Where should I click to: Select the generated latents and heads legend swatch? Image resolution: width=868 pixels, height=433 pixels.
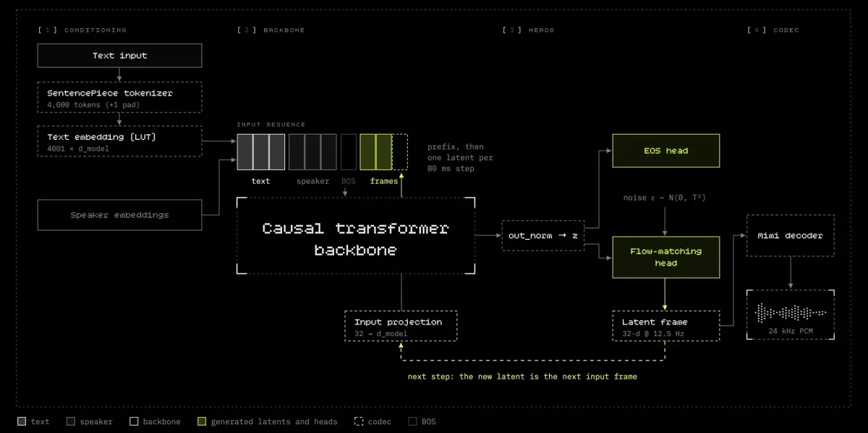pos(202,421)
